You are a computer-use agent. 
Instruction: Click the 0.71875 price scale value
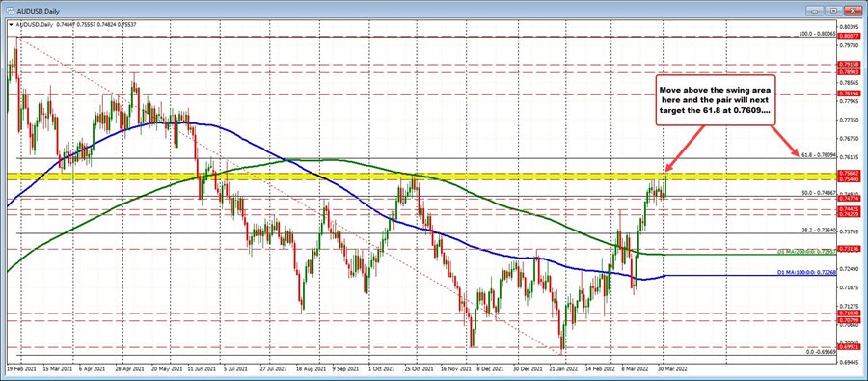pos(848,287)
